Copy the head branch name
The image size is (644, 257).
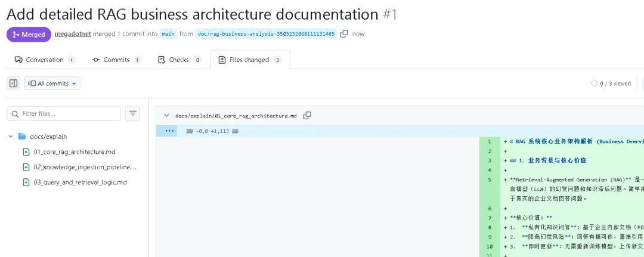click(x=344, y=34)
